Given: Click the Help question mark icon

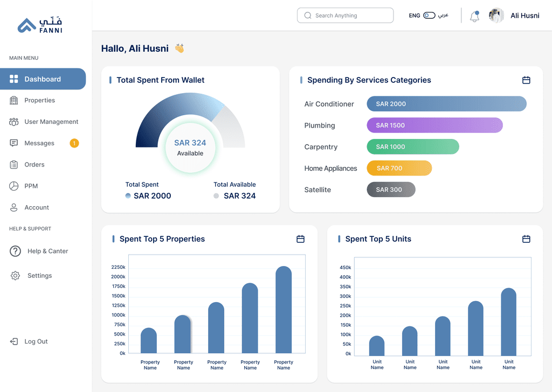Looking at the screenshot, I should click(15, 251).
